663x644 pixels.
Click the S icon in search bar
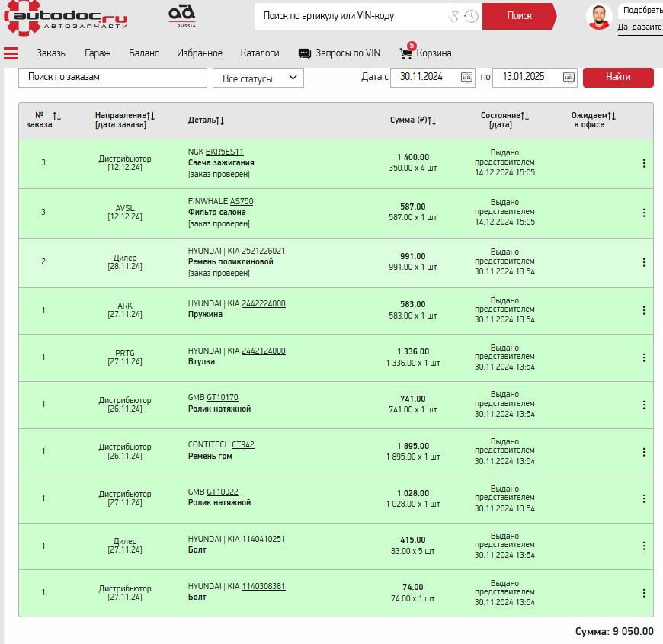point(453,17)
